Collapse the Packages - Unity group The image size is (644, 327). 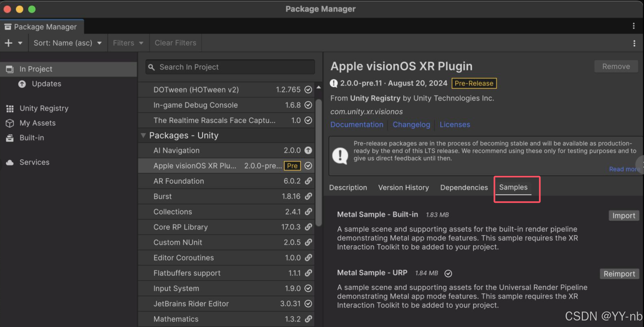click(143, 135)
